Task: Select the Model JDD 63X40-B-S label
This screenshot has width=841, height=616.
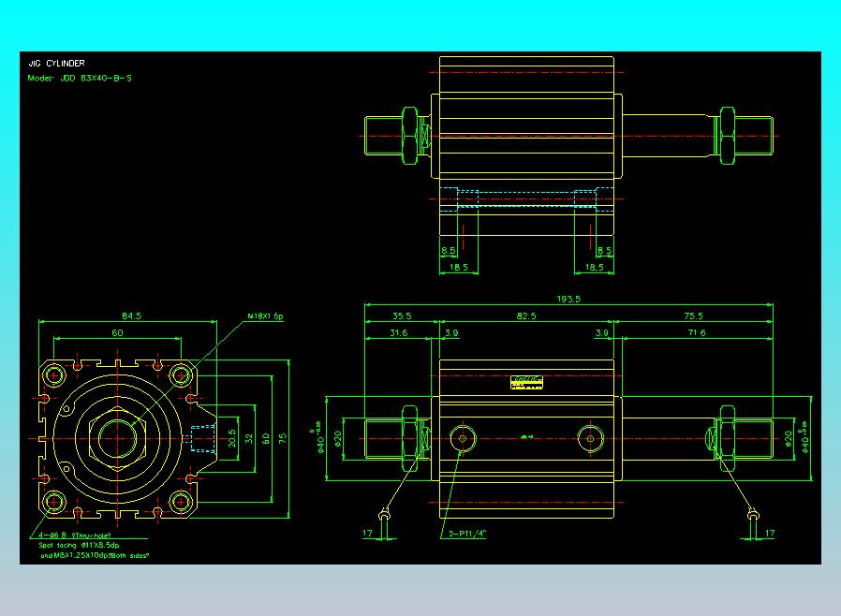Action: [80, 79]
